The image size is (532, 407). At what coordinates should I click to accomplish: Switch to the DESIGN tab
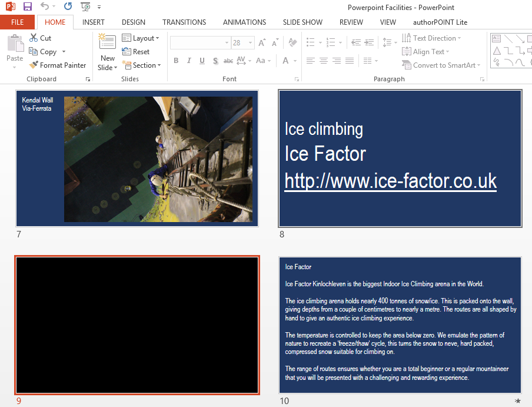[x=134, y=22]
